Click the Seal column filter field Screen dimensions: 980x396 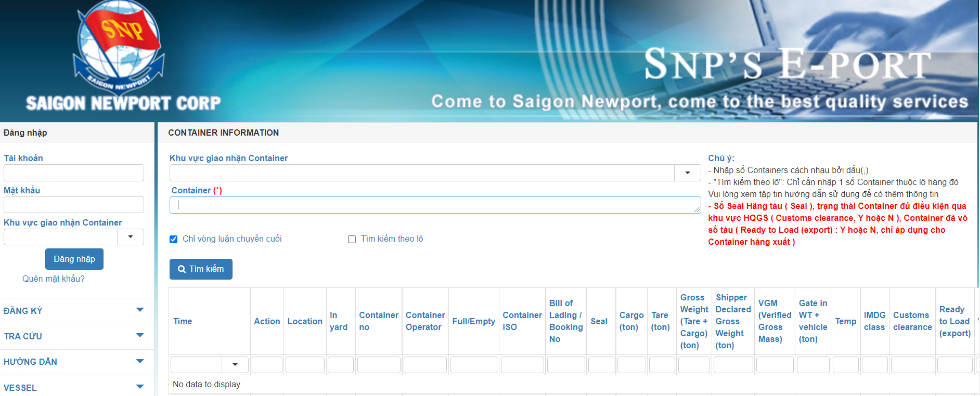click(601, 365)
